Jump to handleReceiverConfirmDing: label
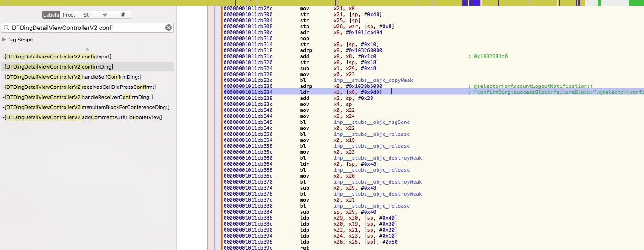 tap(78, 97)
